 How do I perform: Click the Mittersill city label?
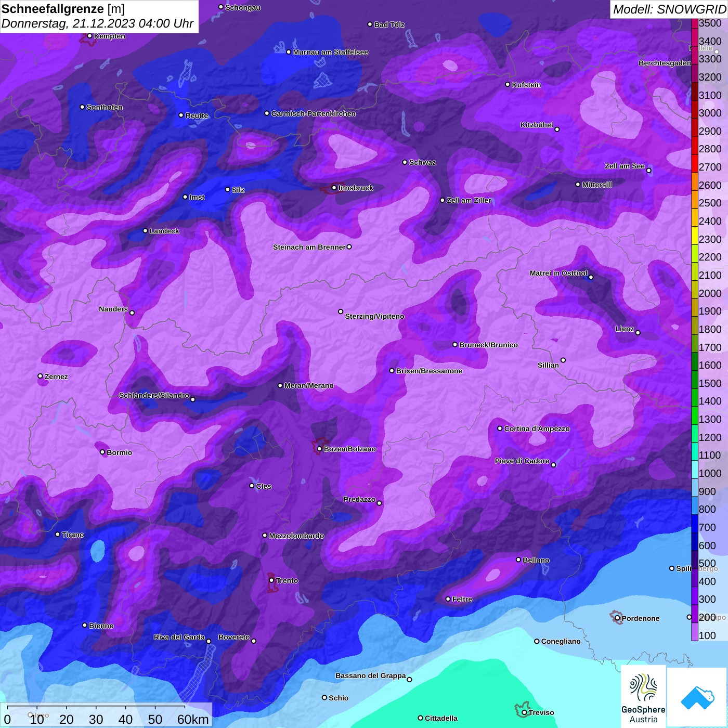coord(597,185)
